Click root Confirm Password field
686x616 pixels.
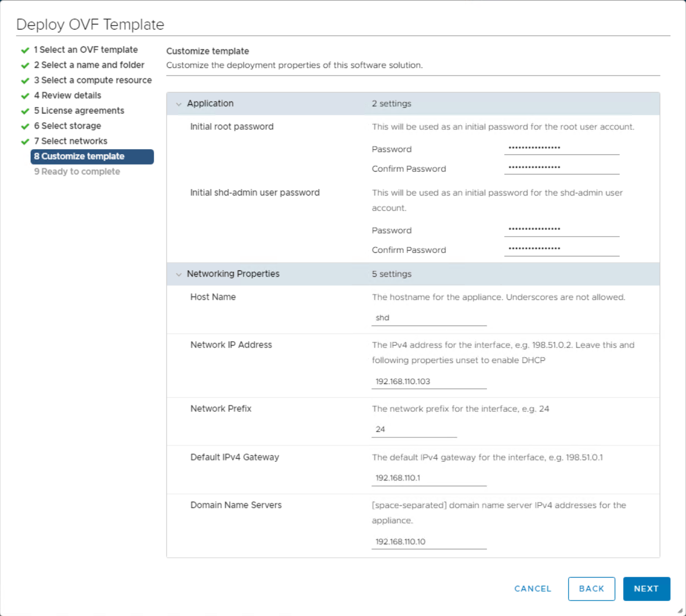[x=561, y=168]
